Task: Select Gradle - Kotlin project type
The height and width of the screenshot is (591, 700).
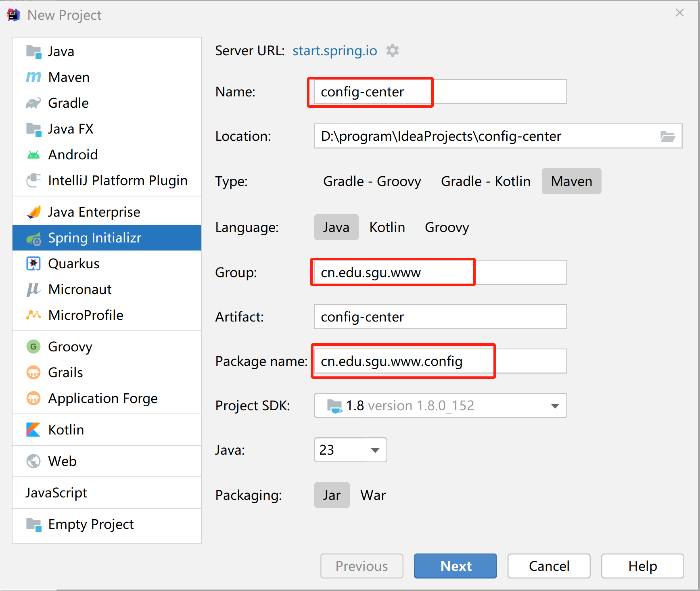Action: click(486, 181)
